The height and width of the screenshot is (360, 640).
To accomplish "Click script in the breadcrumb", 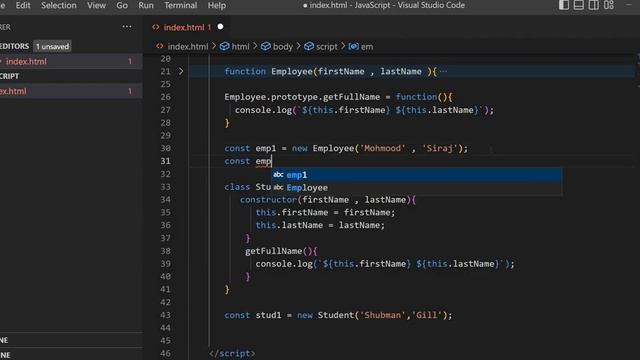I will coord(327,47).
